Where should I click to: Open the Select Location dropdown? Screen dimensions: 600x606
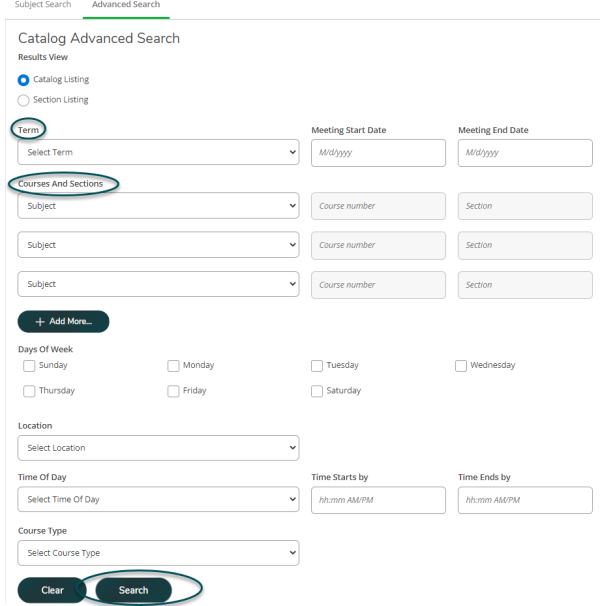tap(158, 448)
